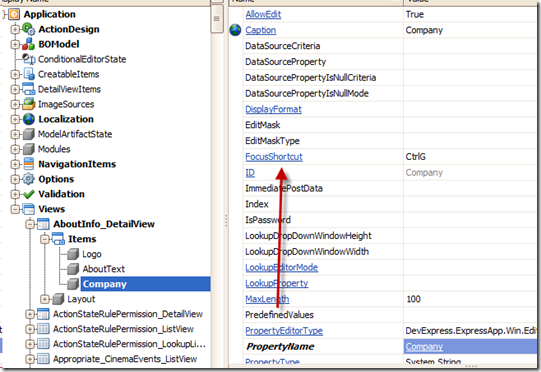Image resolution: width=541 pixels, height=372 pixels.
Task: Click the AboutText cube icon
Action: [73, 269]
